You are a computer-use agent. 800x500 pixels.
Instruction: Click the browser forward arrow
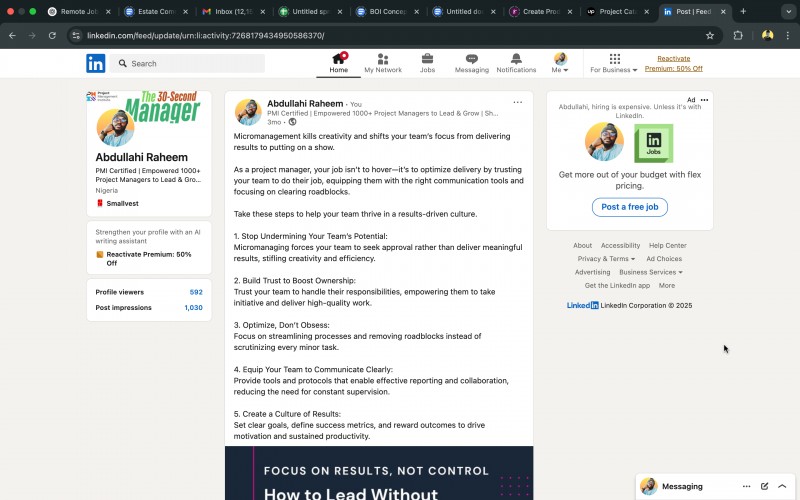pos(32,35)
